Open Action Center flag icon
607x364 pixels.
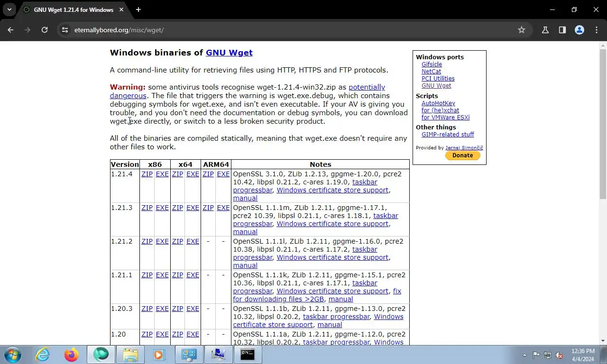[536, 355]
